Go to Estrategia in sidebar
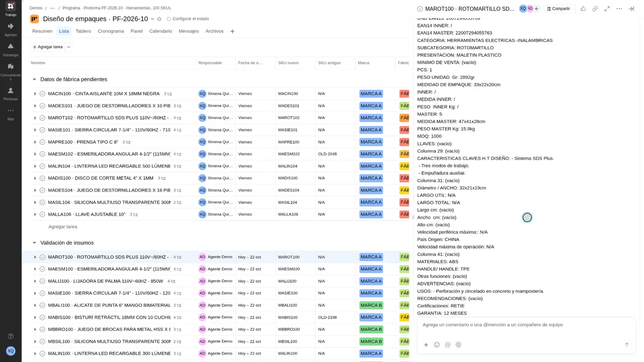The height and width of the screenshot is (362, 644). point(10,49)
